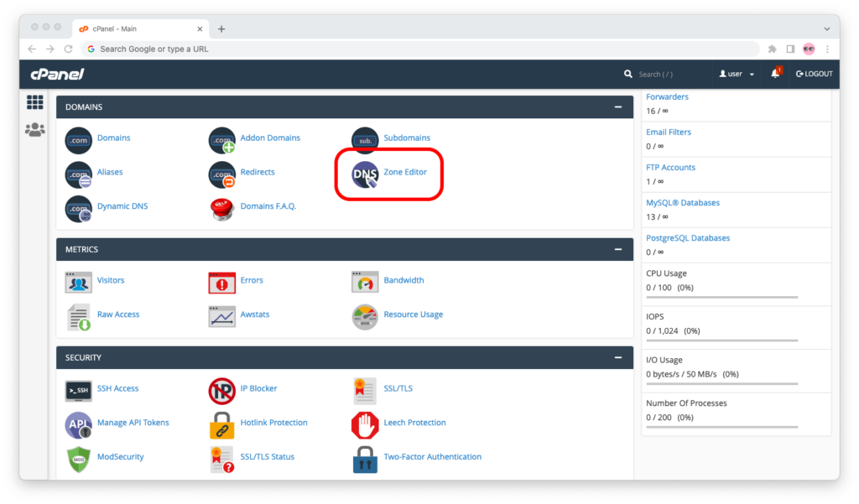
Task: Click the cPanel logo
Action: tap(58, 74)
